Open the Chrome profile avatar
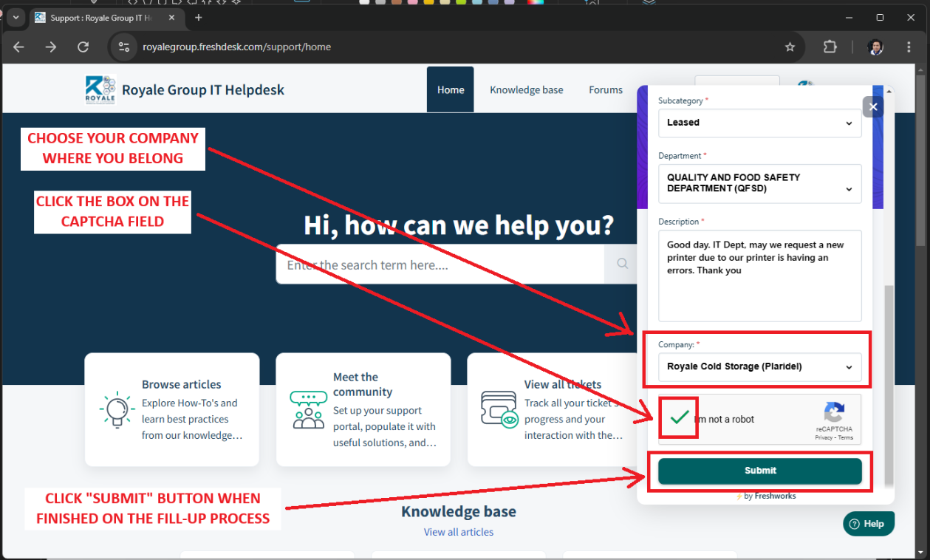Viewport: 930px width, 560px height. [x=875, y=47]
